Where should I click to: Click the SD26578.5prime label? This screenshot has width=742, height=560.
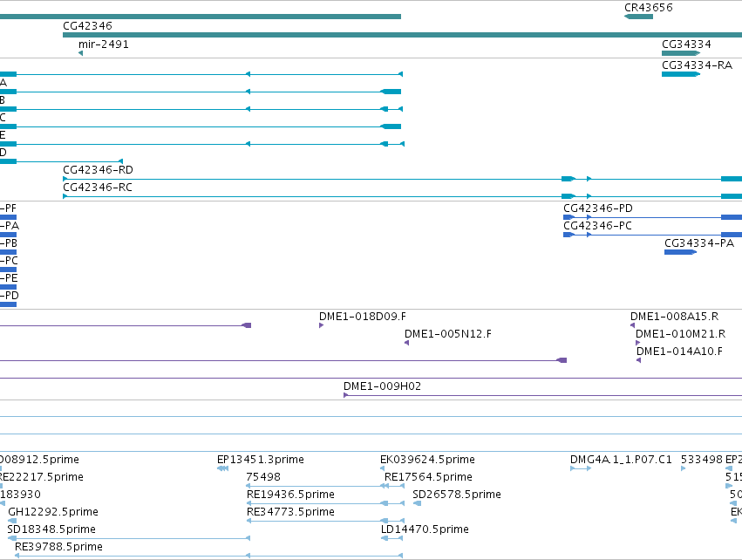[457, 495]
